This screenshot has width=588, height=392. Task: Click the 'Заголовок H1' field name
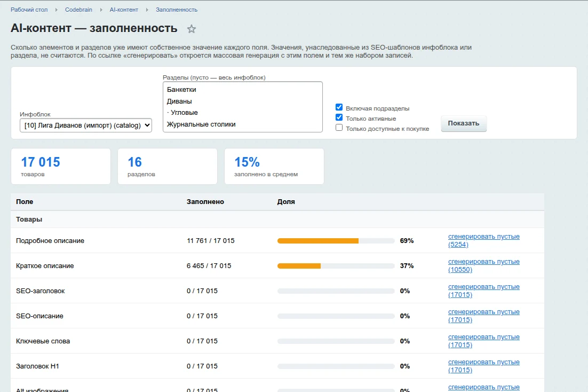[x=37, y=366]
